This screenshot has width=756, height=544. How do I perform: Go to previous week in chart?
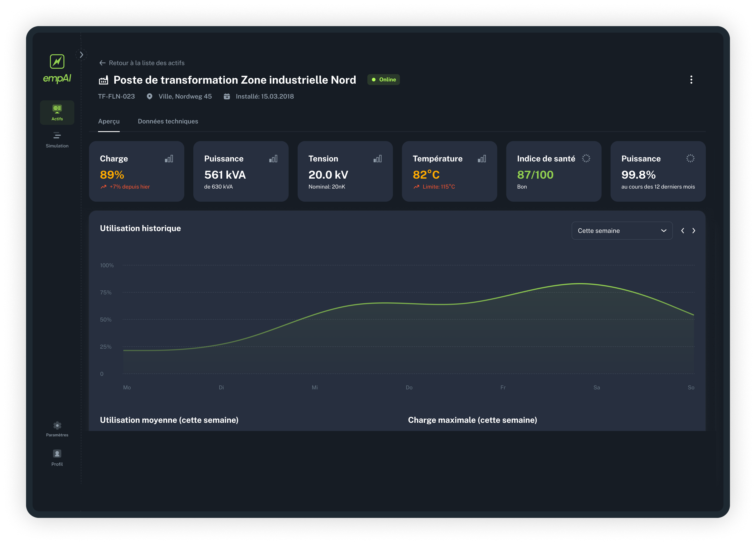click(682, 231)
